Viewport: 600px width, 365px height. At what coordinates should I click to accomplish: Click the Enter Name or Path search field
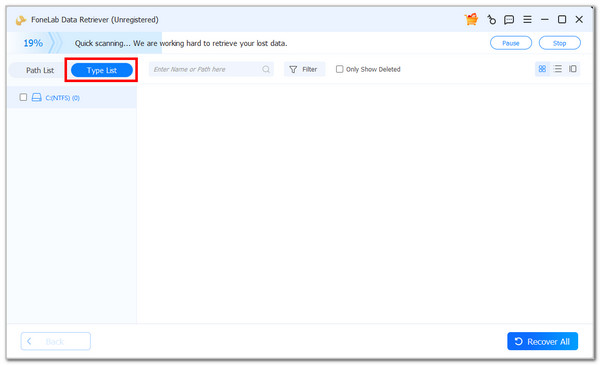click(211, 69)
